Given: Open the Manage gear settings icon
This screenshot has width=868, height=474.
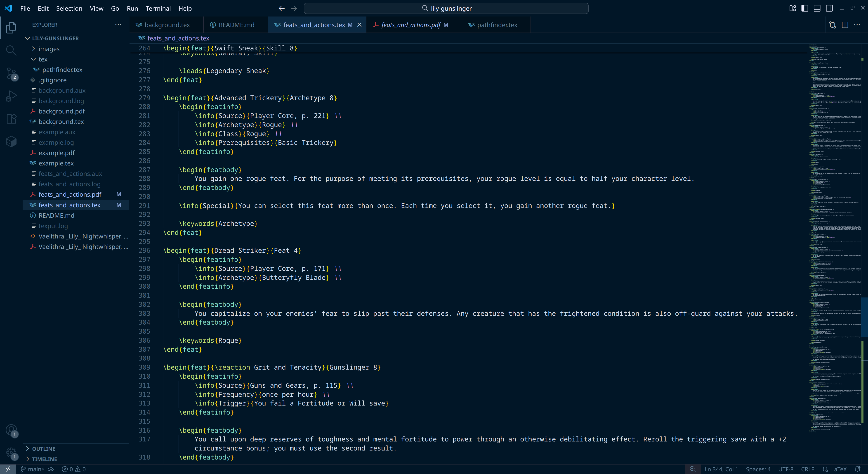Looking at the screenshot, I should point(11,453).
